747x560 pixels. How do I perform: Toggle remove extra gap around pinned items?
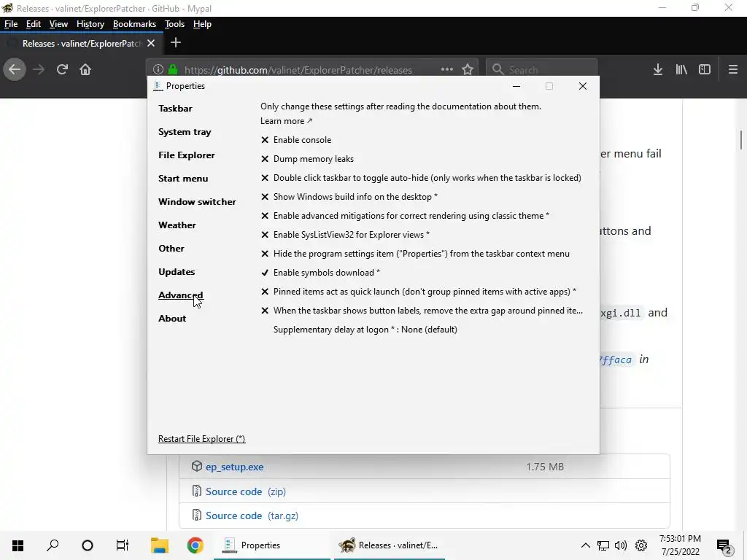(422, 311)
